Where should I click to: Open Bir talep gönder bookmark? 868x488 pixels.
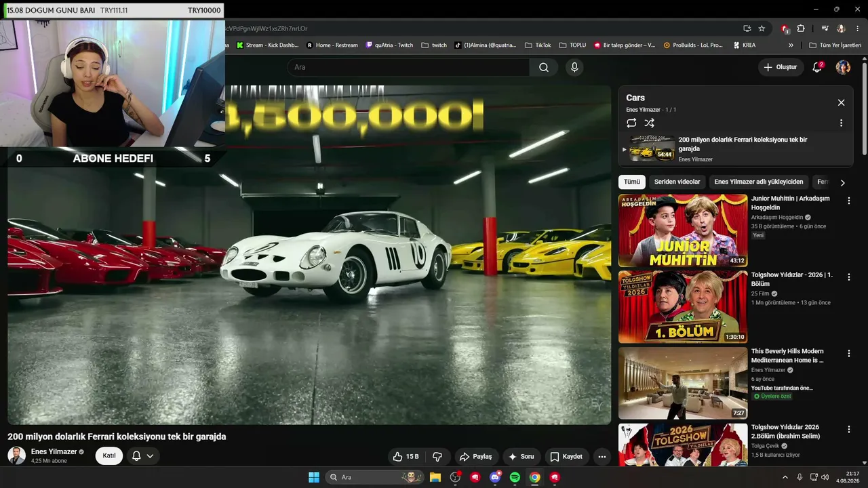(x=625, y=45)
